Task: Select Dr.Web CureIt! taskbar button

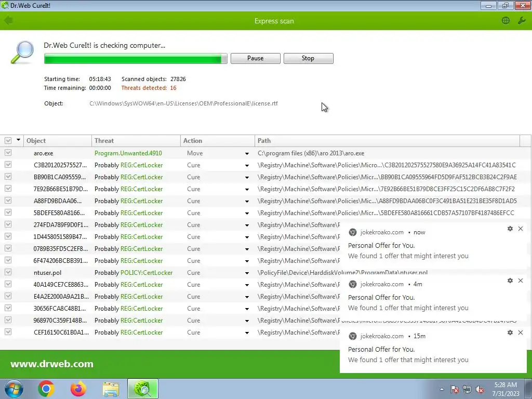Action: click(143, 389)
